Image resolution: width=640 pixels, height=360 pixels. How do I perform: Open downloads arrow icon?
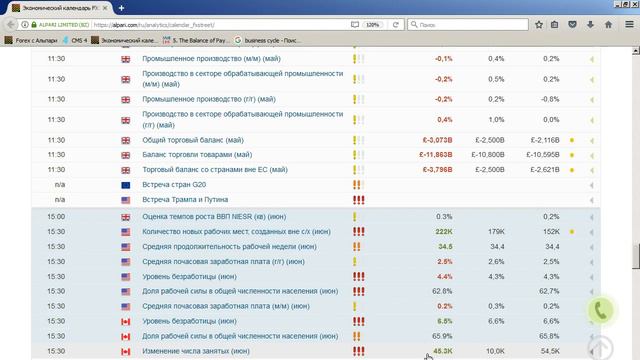click(590, 25)
